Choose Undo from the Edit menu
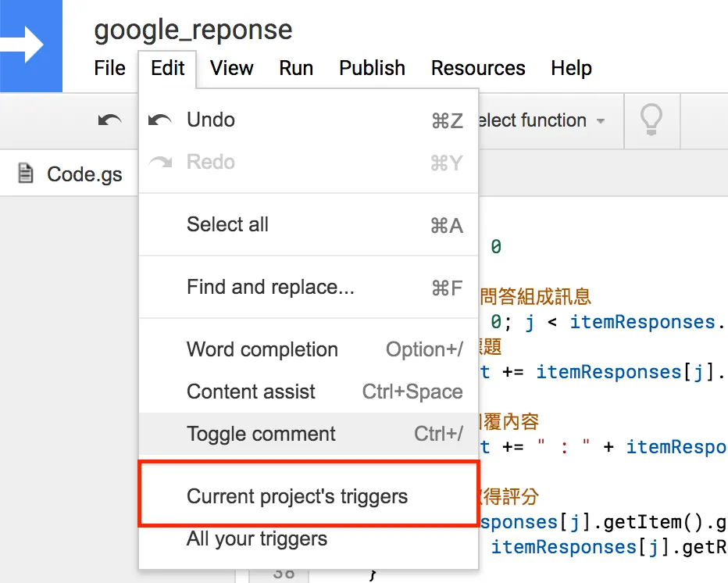This screenshot has width=728, height=583. [309, 120]
